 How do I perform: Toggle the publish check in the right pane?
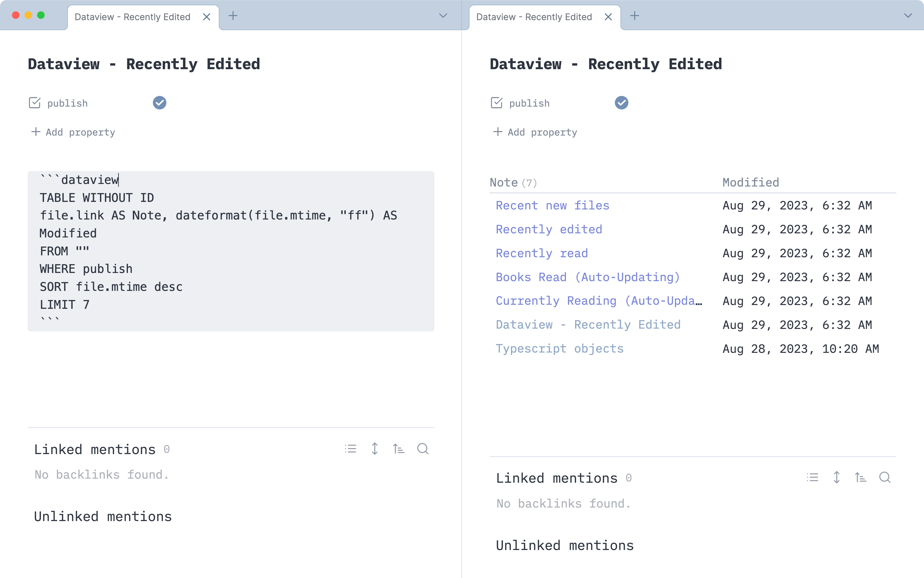621,103
